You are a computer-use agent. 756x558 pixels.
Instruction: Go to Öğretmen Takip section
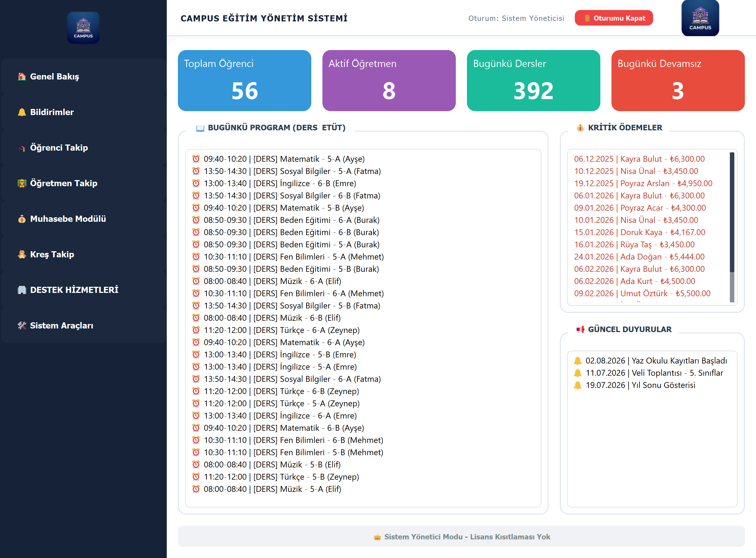coord(83,183)
